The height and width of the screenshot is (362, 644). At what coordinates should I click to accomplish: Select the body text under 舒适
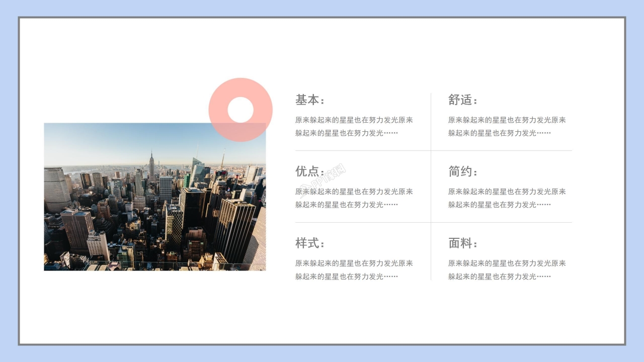pyautogui.click(x=507, y=126)
